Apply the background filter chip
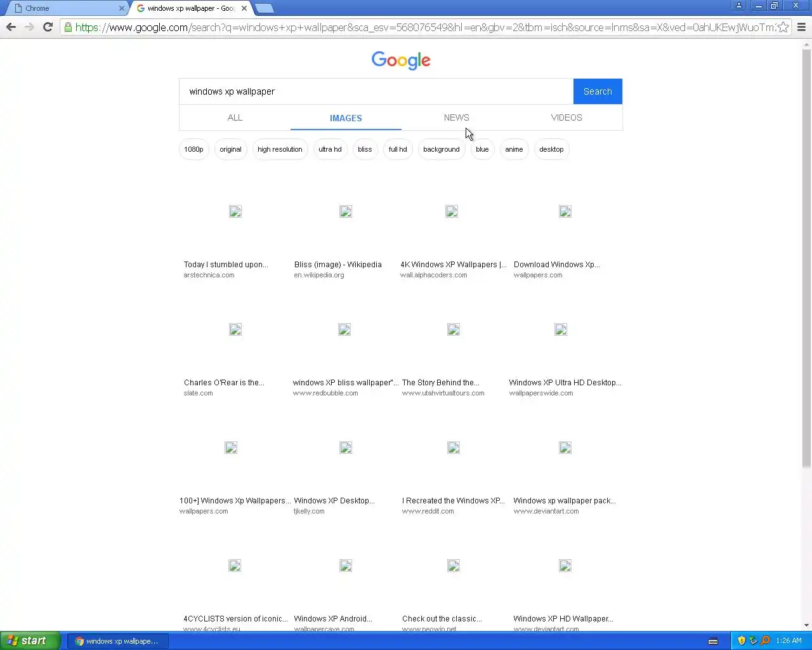The width and height of the screenshot is (812, 650). pos(442,149)
